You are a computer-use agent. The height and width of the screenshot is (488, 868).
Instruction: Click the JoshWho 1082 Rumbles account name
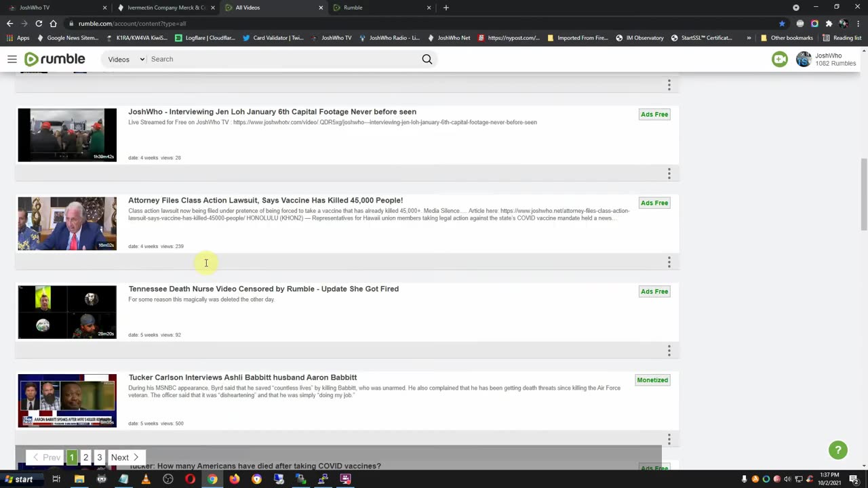point(835,60)
